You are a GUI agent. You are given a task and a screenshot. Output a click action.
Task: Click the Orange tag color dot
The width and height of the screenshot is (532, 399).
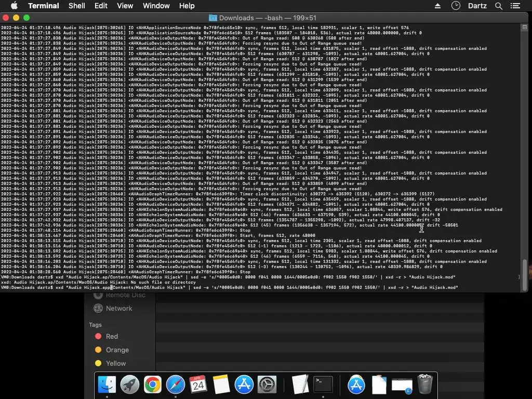pyautogui.click(x=98, y=350)
